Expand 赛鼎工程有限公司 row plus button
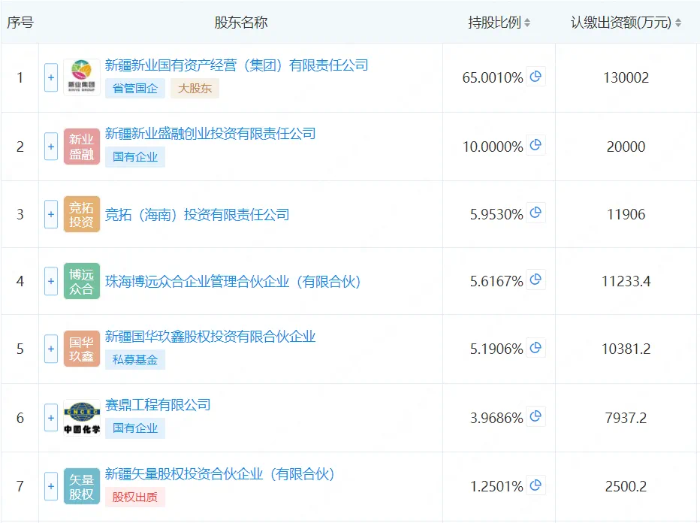The height and width of the screenshot is (523, 700). coord(51,418)
